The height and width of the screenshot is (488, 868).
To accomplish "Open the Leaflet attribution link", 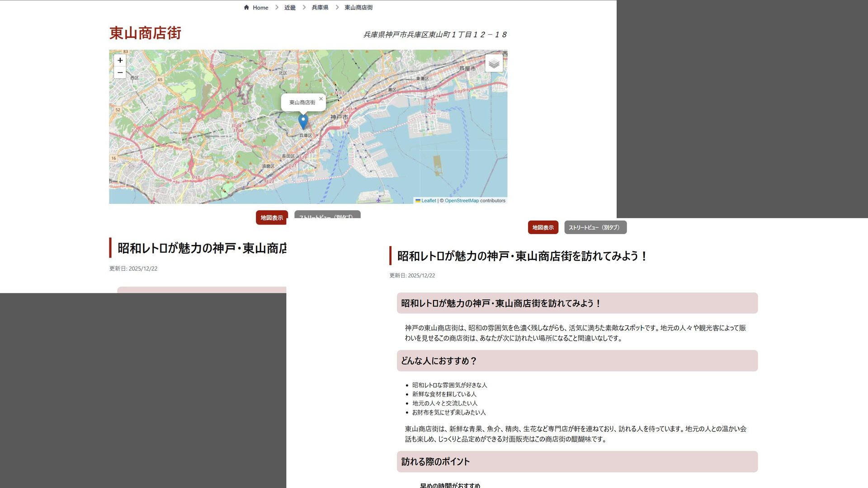I will click(428, 201).
